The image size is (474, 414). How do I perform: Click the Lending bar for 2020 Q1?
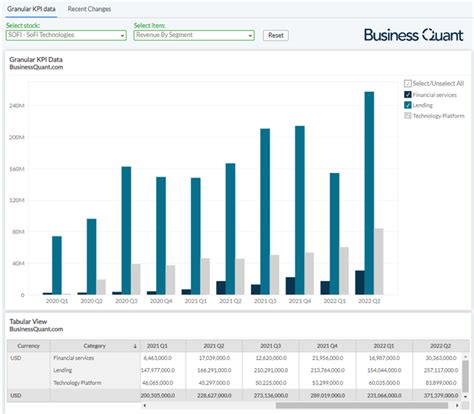[x=57, y=265]
